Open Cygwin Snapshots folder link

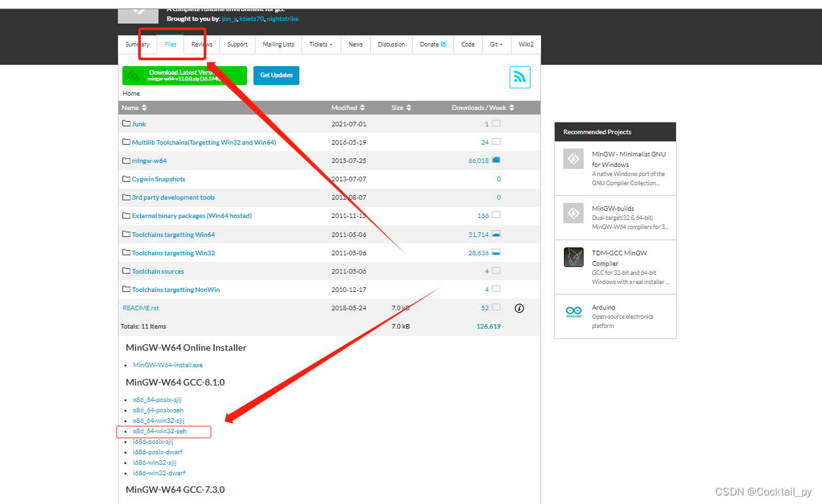coord(159,179)
